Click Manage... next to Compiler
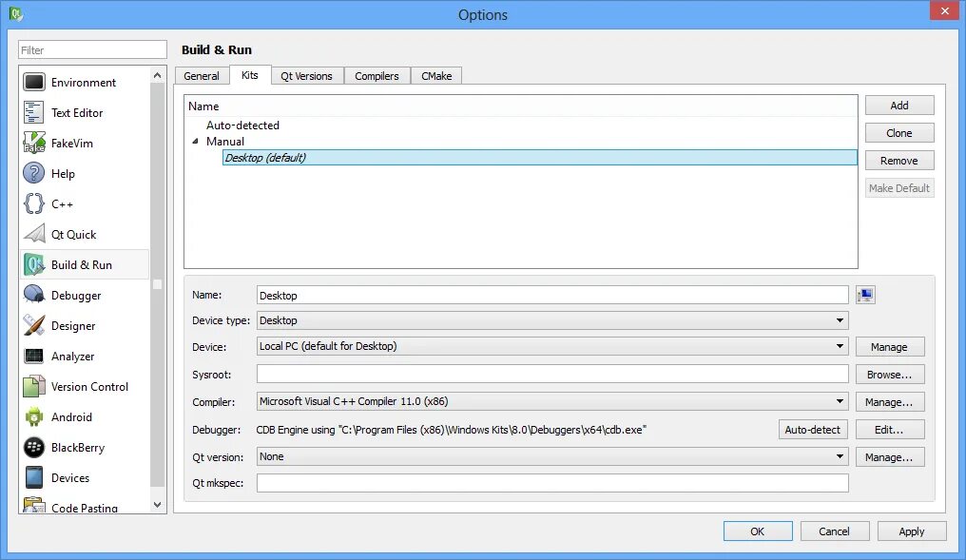This screenshot has height=560, width=966. (890, 402)
